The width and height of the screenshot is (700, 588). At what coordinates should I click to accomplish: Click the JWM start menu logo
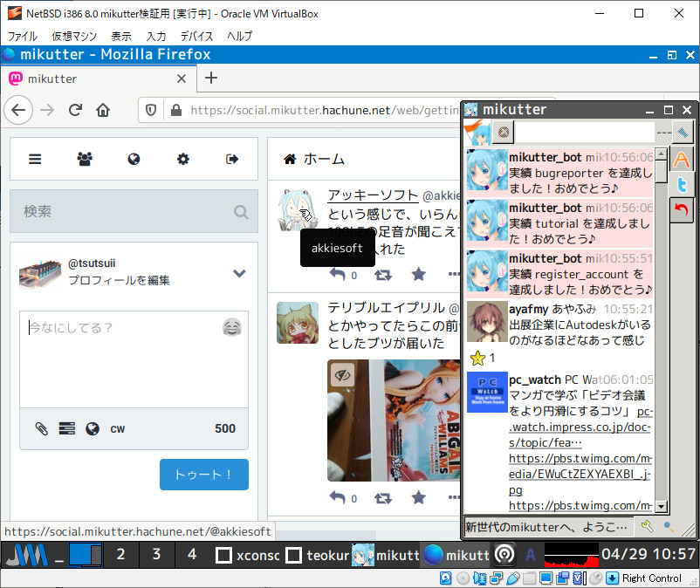point(28,555)
